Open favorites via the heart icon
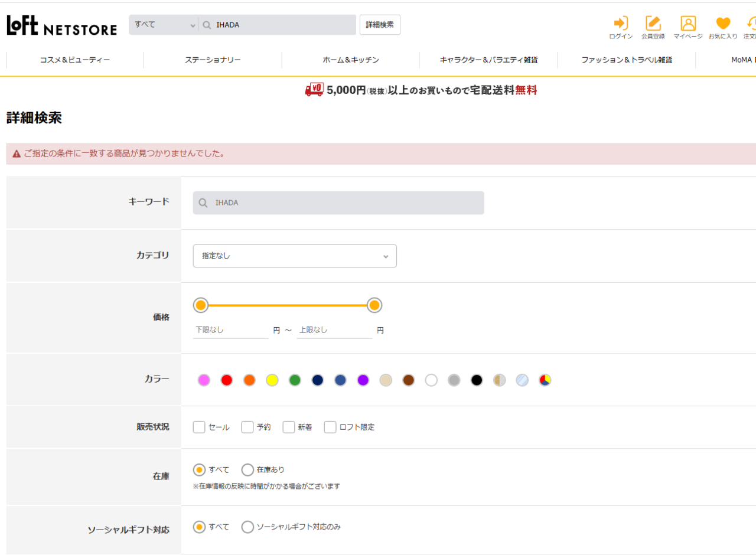The height and width of the screenshot is (555, 756). [723, 24]
